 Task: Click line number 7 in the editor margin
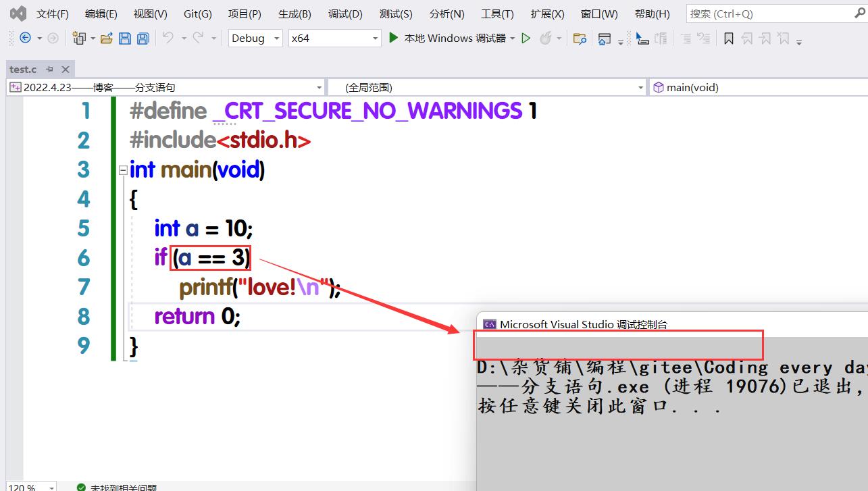click(x=84, y=287)
